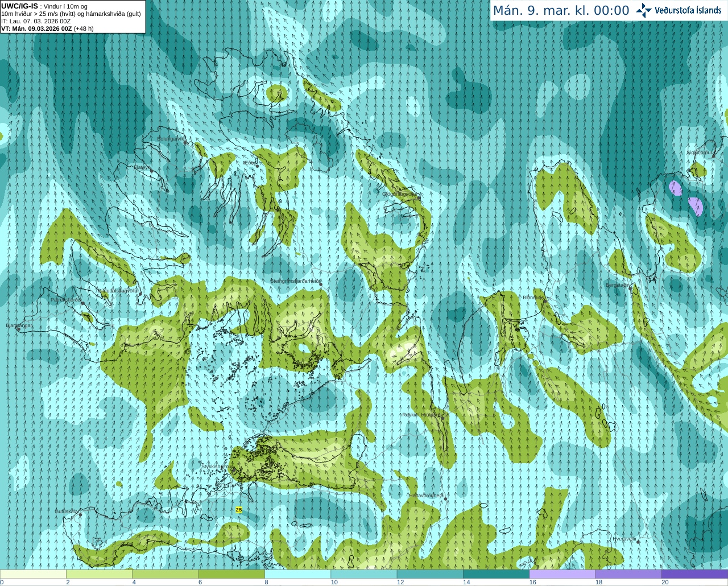Click the medium purple 18–20 m/s legend swatch

(628, 574)
